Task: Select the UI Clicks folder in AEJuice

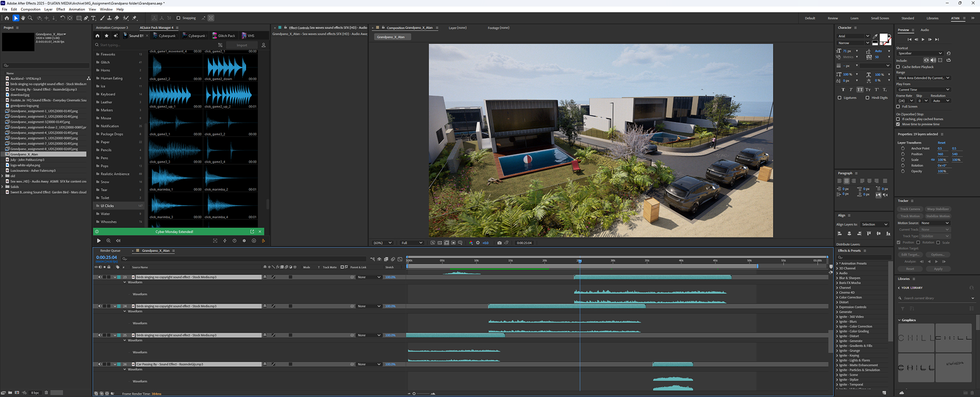Action: tap(119, 206)
